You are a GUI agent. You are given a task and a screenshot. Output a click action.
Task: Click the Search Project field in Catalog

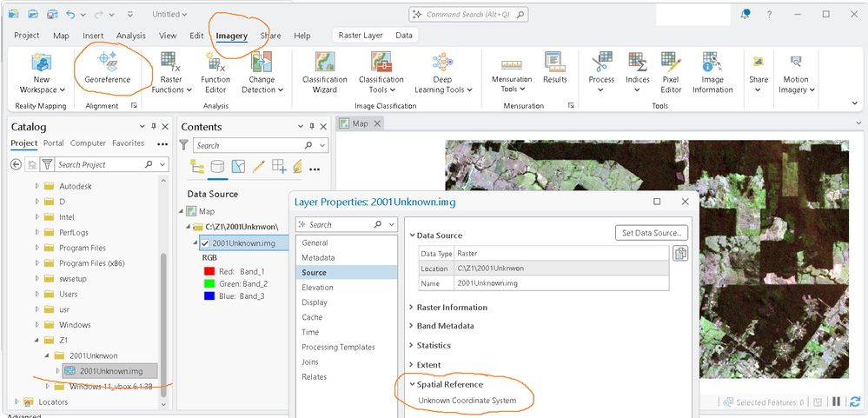tap(100, 164)
